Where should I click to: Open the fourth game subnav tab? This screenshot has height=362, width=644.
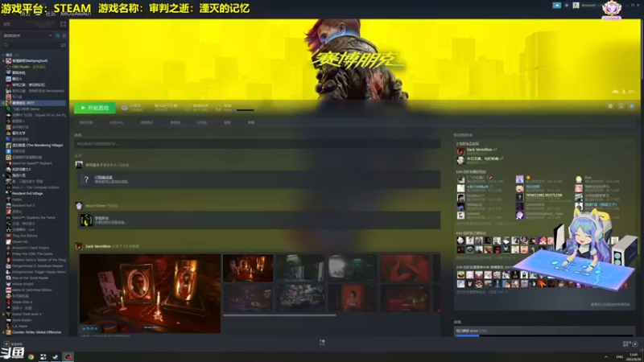click(175, 122)
